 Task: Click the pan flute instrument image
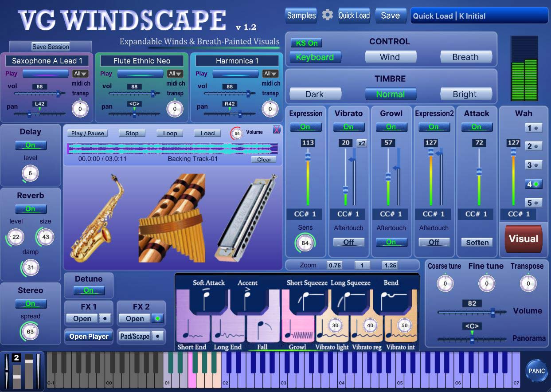[172, 217]
